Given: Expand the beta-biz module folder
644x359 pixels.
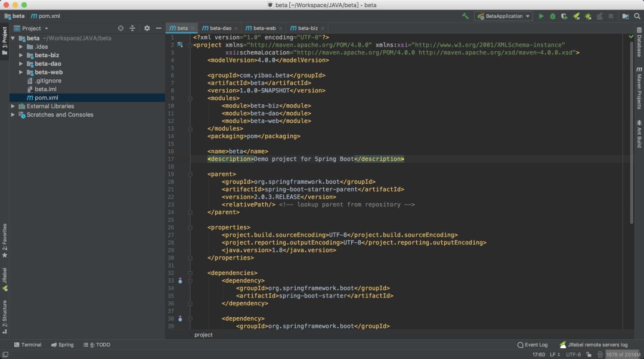Looking at the screenshot, I should pos(21,55).
